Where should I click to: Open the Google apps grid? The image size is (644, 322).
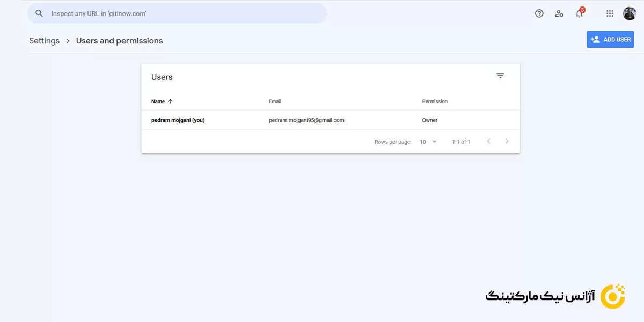[610, 13]
